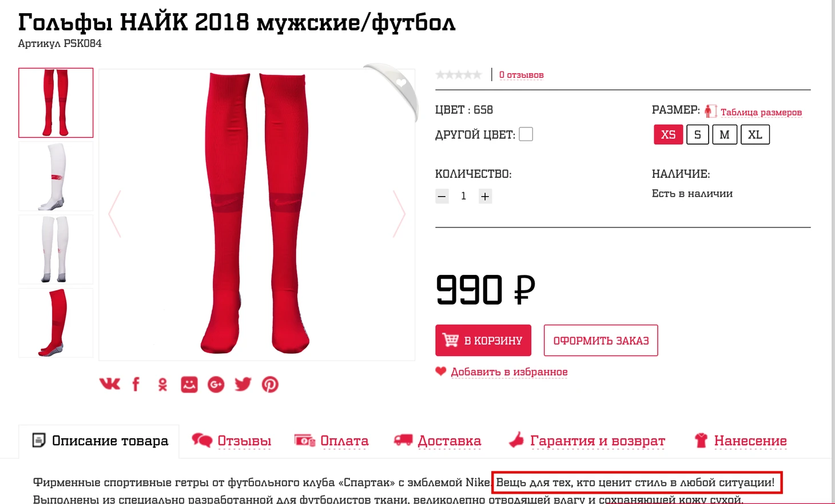This screenshot has height=504, width=835.
Task: Pin product via Pinterest icon
Action: pos(270,385)
